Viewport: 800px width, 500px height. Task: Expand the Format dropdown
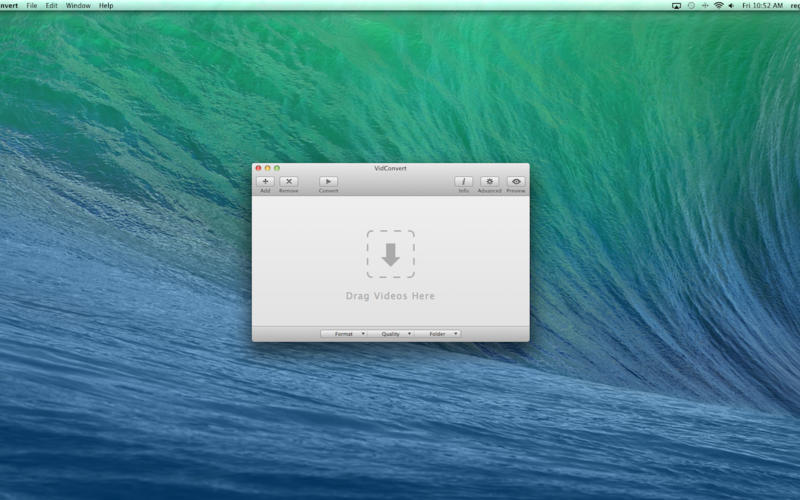pos(344,333)
